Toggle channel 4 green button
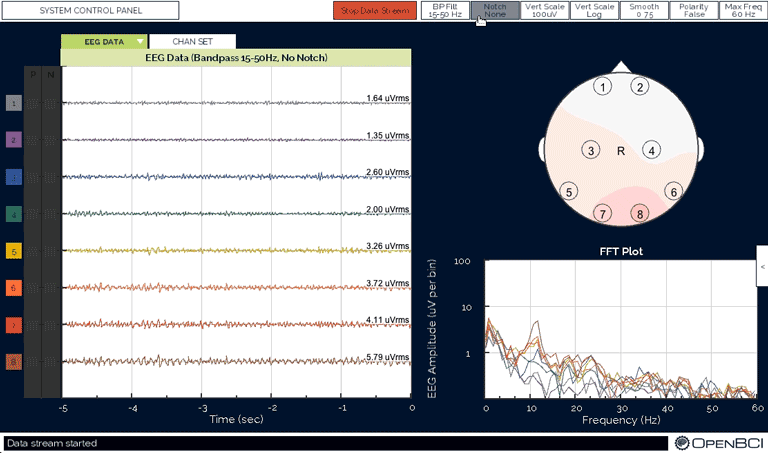This screenshot has width=768, height=453. pyautogui.click(x=14, y=214)
